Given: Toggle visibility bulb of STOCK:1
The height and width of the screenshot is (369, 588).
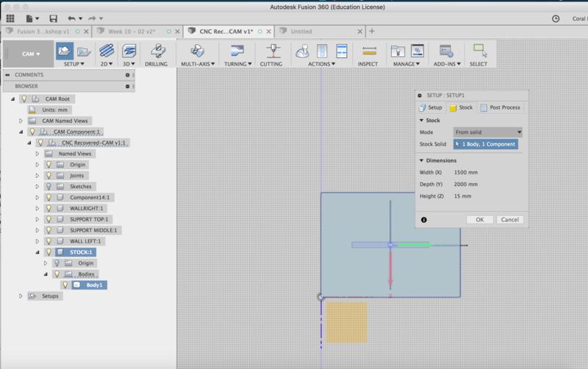Looking at the screenshot, I should coord(49,252).
